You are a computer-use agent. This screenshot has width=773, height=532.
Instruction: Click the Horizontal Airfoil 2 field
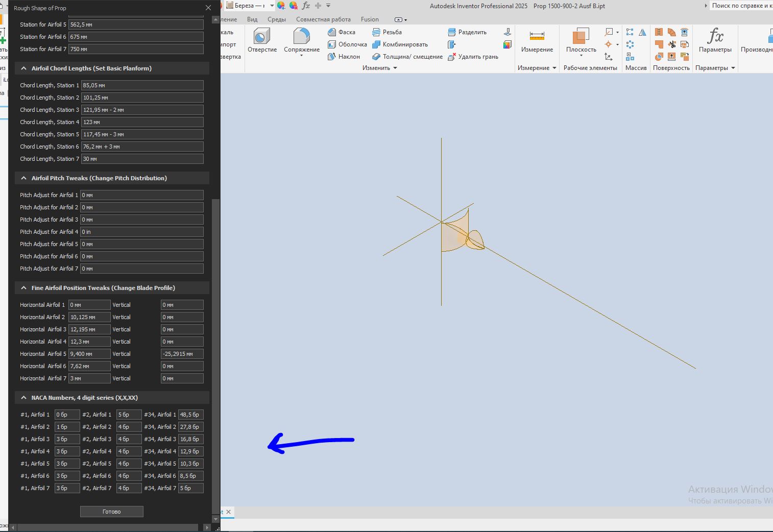89,317
